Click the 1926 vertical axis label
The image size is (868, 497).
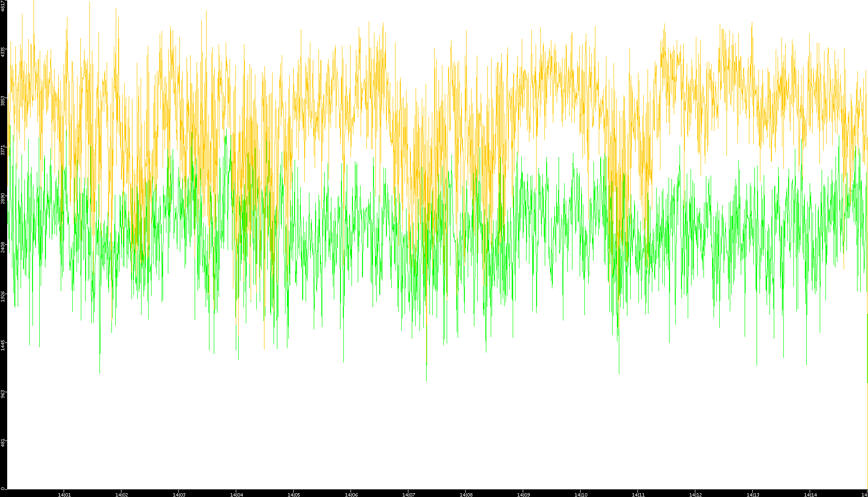point(3,296)
